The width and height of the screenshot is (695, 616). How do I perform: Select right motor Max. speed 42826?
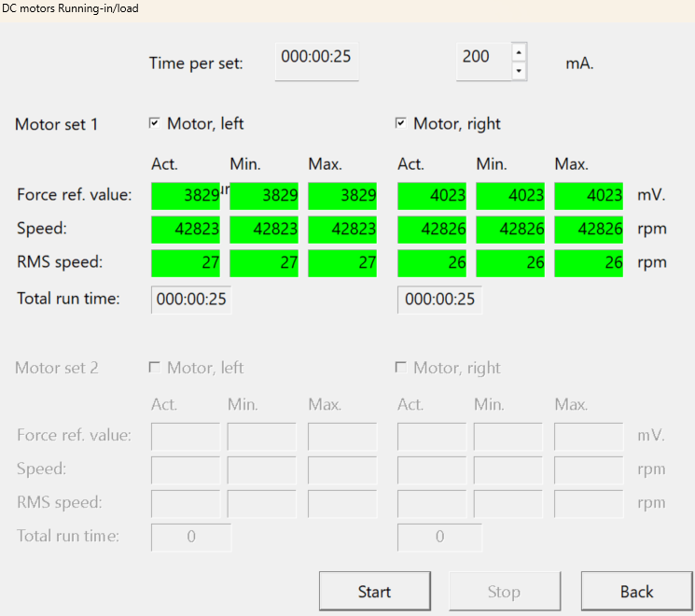pos(589,230)
